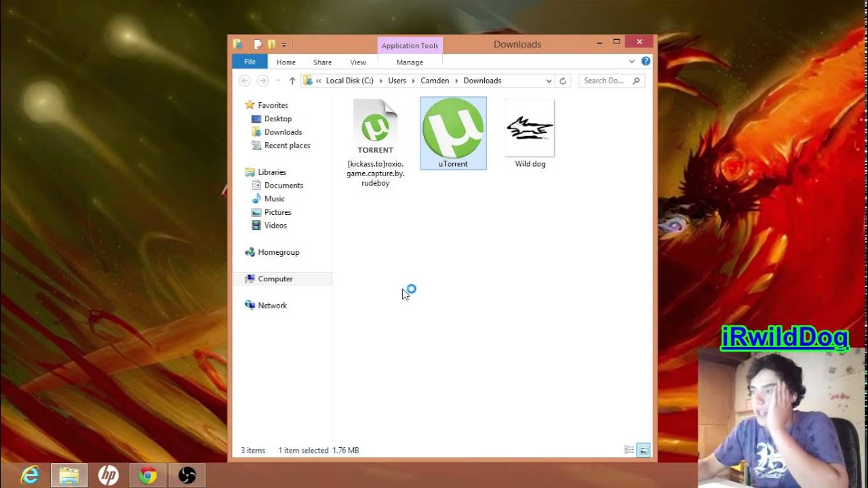868x488 pixels.
Task: Launch Internet Explorer from the taskbar
Action: pyautogui.click(x=29, y=475)
